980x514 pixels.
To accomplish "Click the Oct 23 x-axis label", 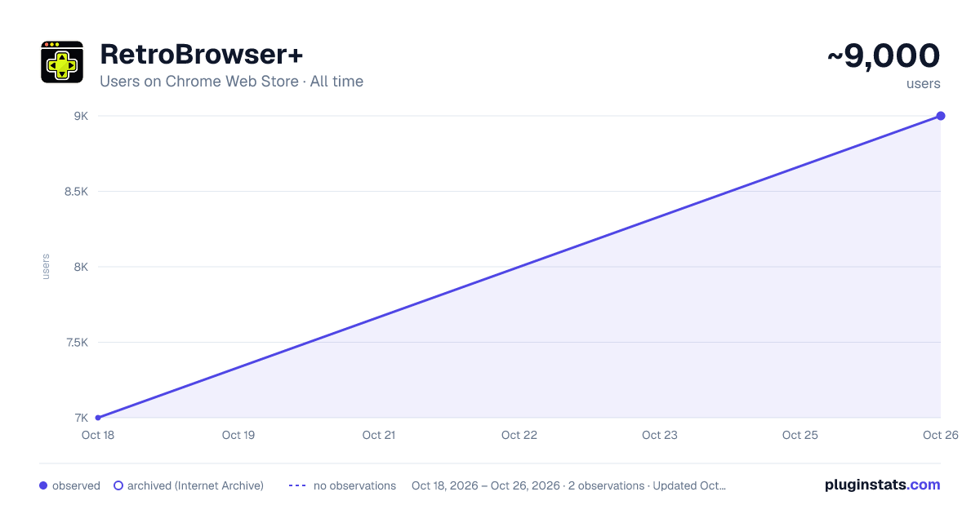I will (x=660, y=435).
